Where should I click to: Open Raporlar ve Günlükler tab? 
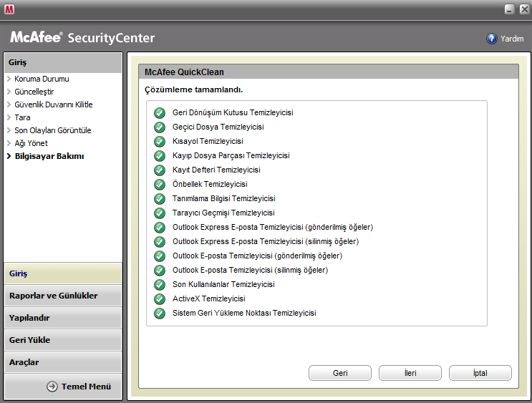tap(63, 296)
